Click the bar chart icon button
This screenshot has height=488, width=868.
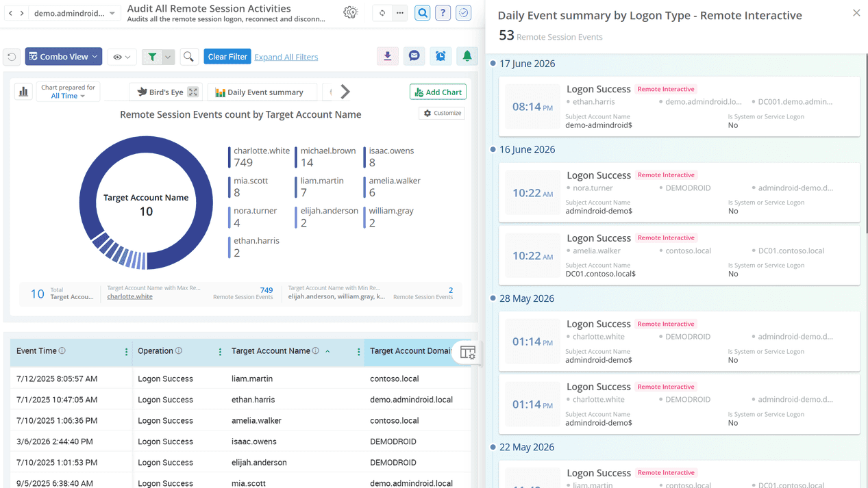click(x=23, y=92)
